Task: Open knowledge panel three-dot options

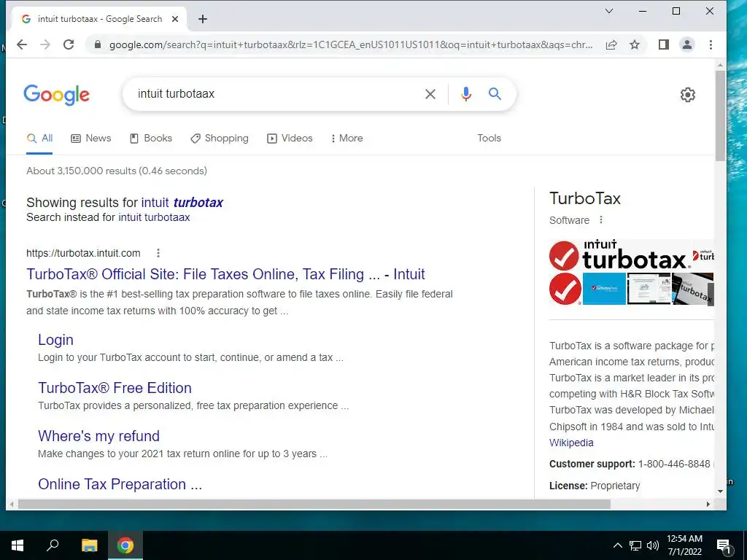Action: click(601, 220)
